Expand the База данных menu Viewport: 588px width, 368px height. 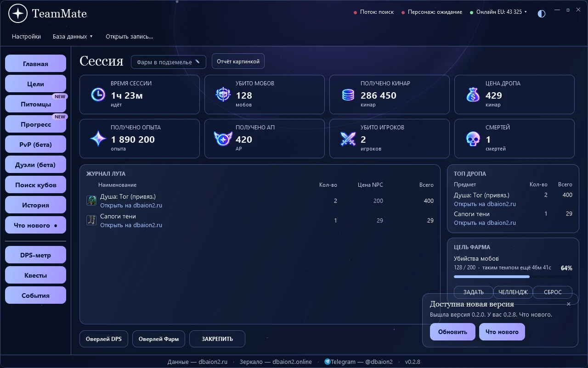click(x=73, y=36)
